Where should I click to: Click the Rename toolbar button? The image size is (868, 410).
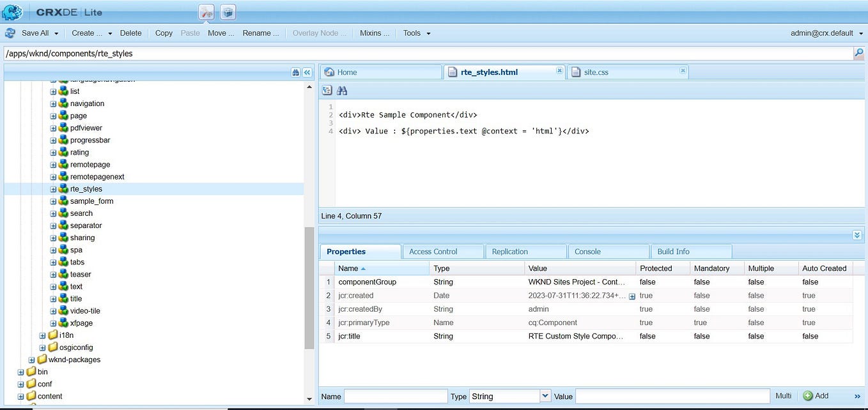coord(260,33)
